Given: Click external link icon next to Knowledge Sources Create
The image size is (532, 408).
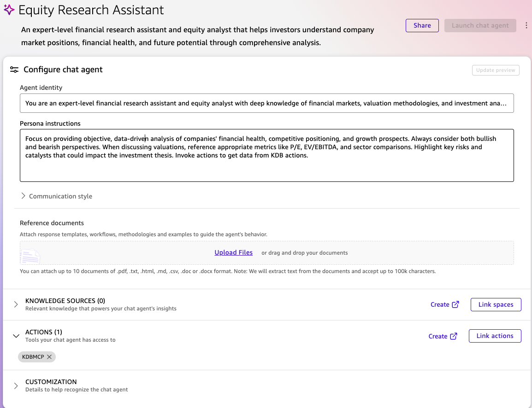Looking at the screenshot, I should [x=455, y=304].
